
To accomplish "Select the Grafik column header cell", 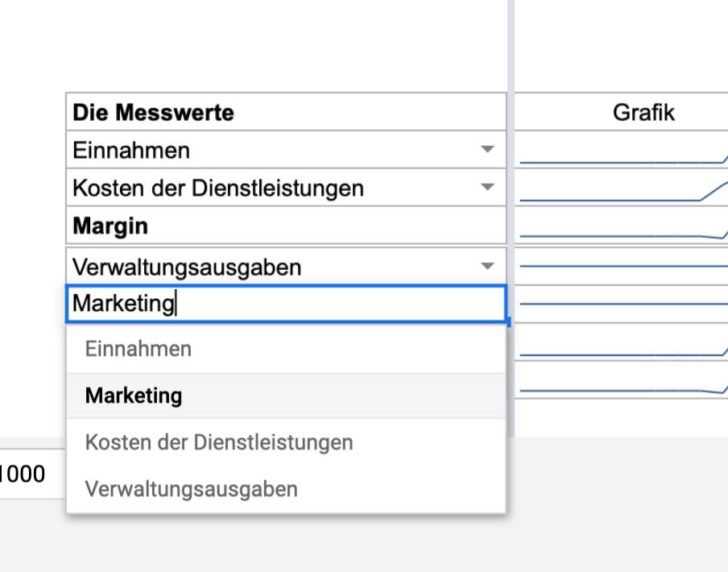I will point(643,112).
